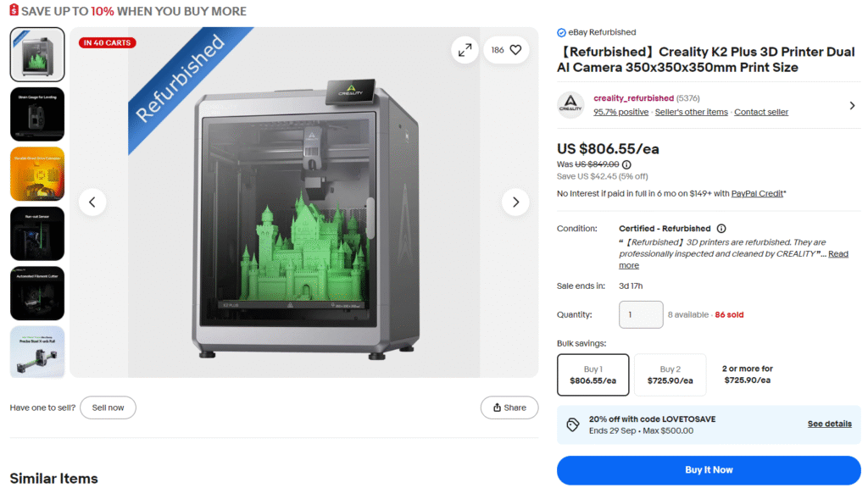
Task: Click the Quantity input field
Action: pyautogui.click(x=641, y=315)
